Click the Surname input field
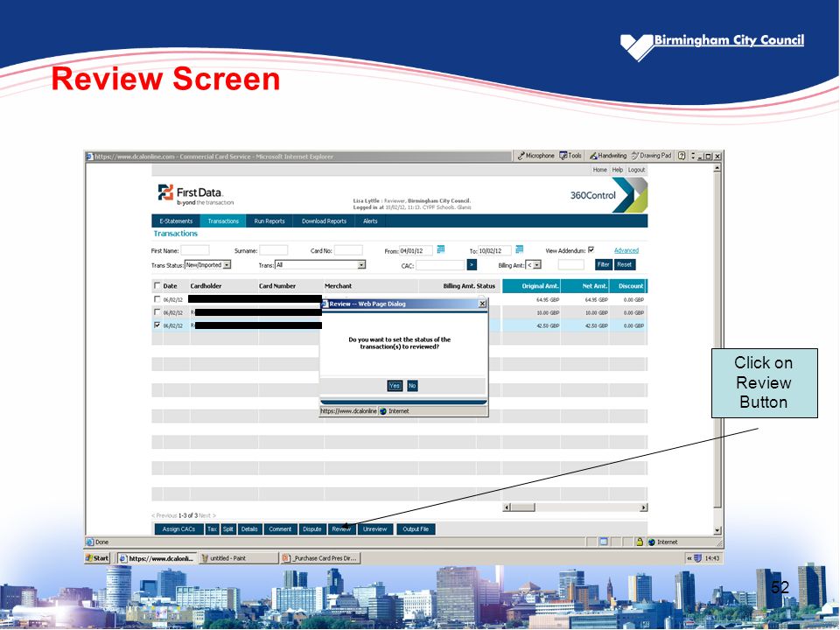The image size is (840, 630). [x=273, y=250]
